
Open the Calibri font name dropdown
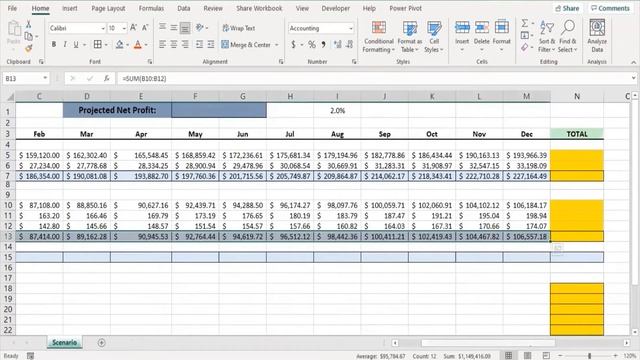(x=102, y=28)
